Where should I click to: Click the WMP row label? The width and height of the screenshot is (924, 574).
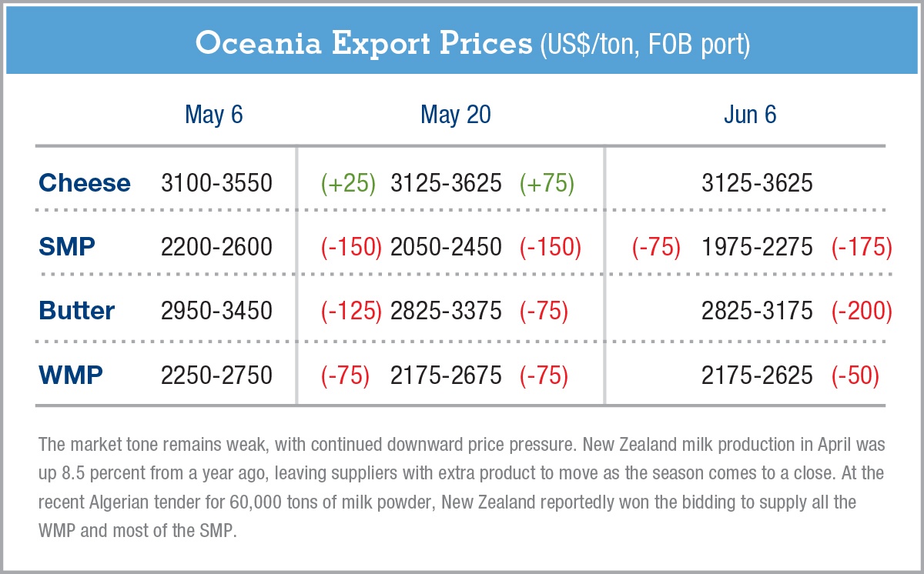[x=70, y=375]
